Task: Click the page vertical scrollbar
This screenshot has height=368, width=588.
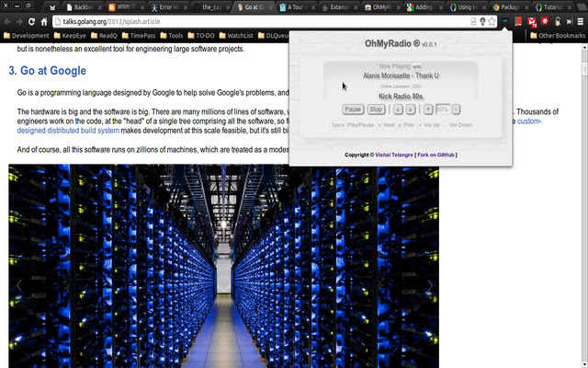Action: pos(584,206)
